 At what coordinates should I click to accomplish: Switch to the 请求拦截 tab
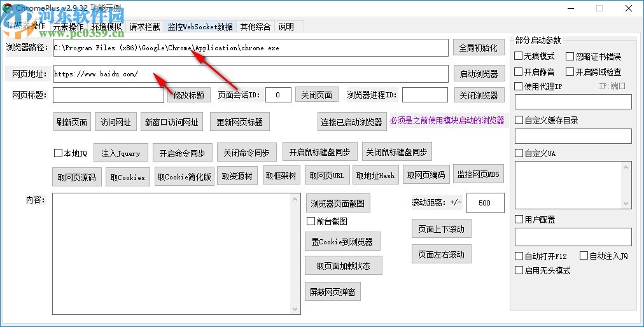coord(144,27)
